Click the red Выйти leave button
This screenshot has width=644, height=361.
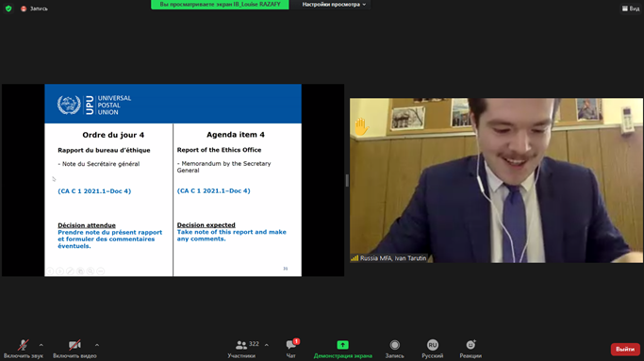(625, 349)
